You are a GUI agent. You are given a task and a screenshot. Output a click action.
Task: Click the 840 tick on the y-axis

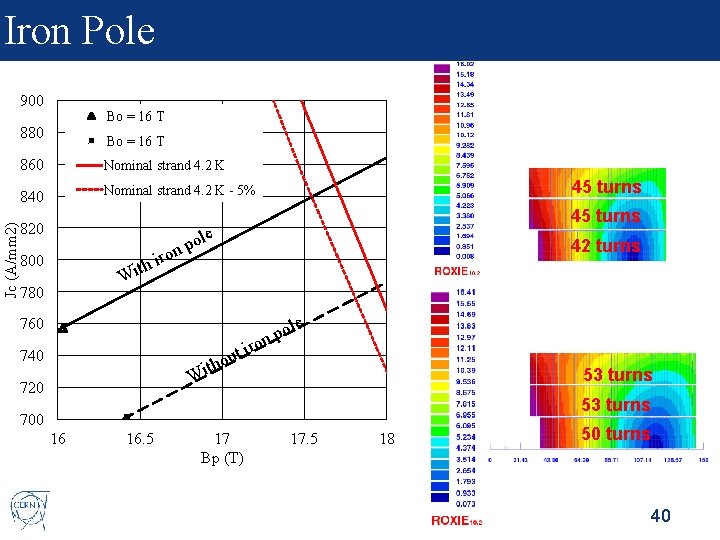(x=32, y=197)
